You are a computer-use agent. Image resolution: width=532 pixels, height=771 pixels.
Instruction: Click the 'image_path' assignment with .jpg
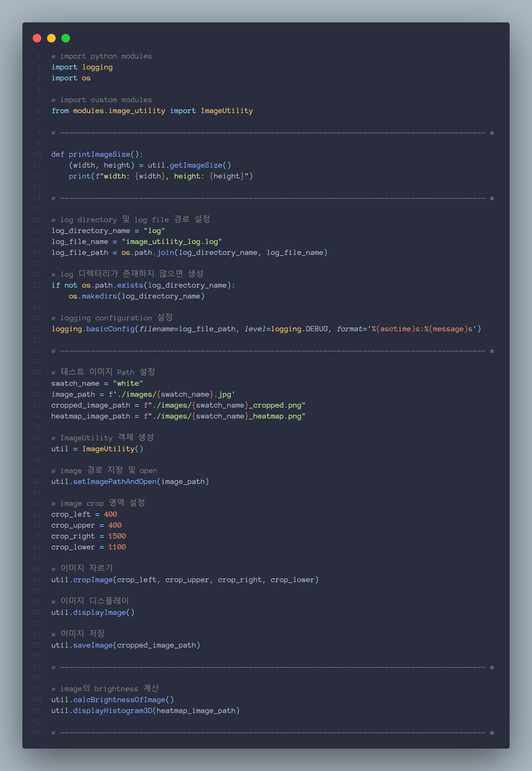coord(143,394)
